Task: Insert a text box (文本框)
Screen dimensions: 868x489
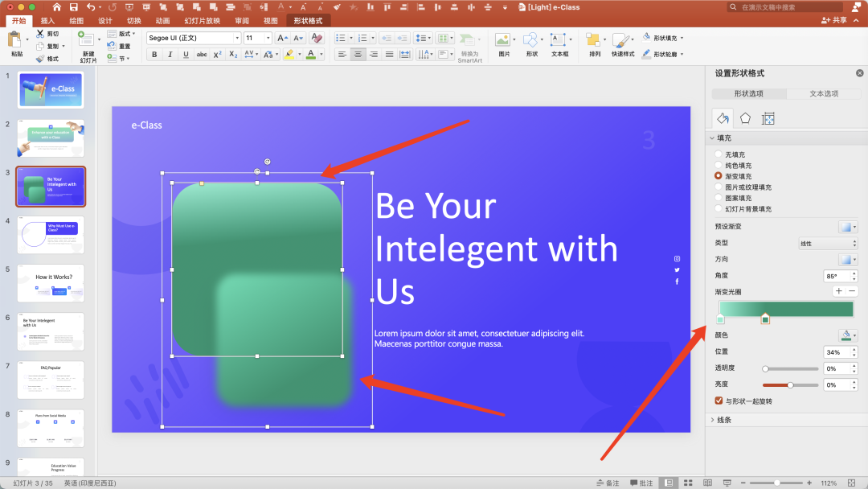Action: click(x=559, y=44)
